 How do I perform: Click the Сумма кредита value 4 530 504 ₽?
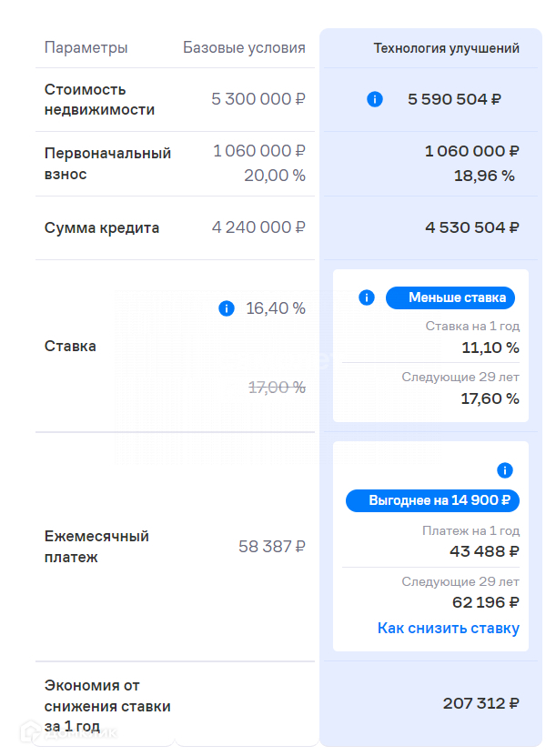pyautogui.click(x=471, y=227)
